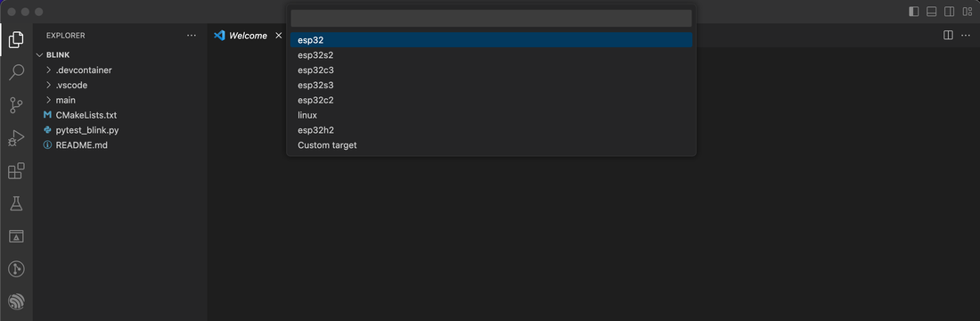This screenshot has height=321, width=980.
Task: Choose the Custom target option
Action: click(491, 145)
